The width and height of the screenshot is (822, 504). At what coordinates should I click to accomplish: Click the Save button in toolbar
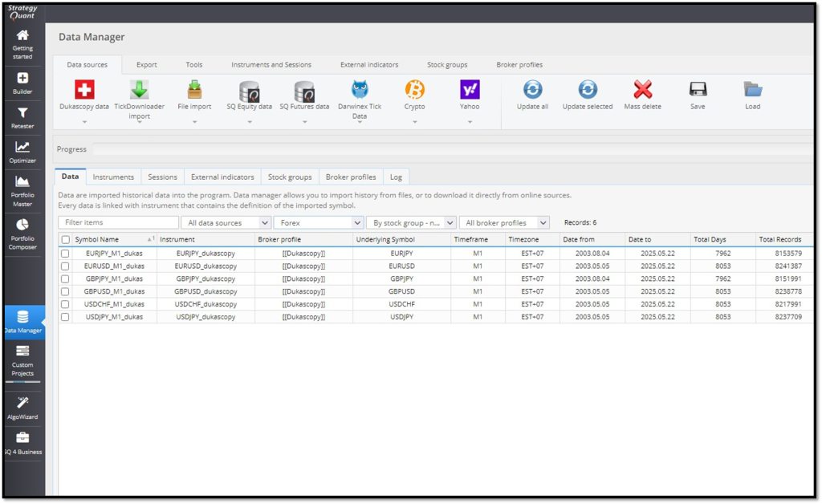698,94
